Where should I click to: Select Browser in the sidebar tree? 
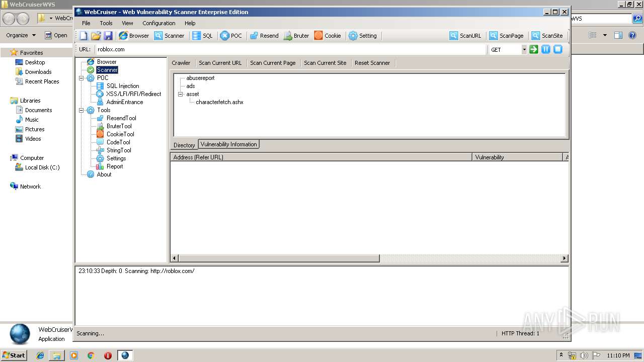107,62
